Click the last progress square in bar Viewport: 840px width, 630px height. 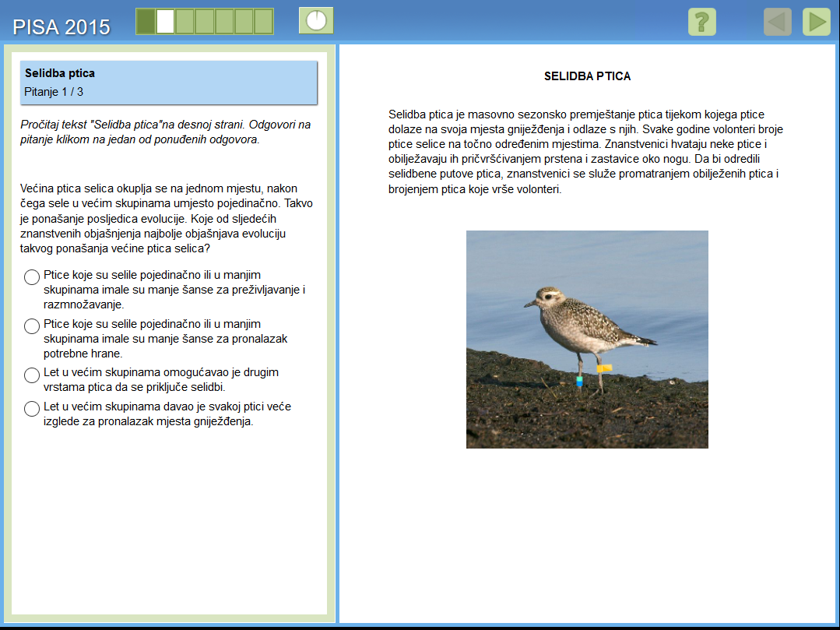[264, 22]
